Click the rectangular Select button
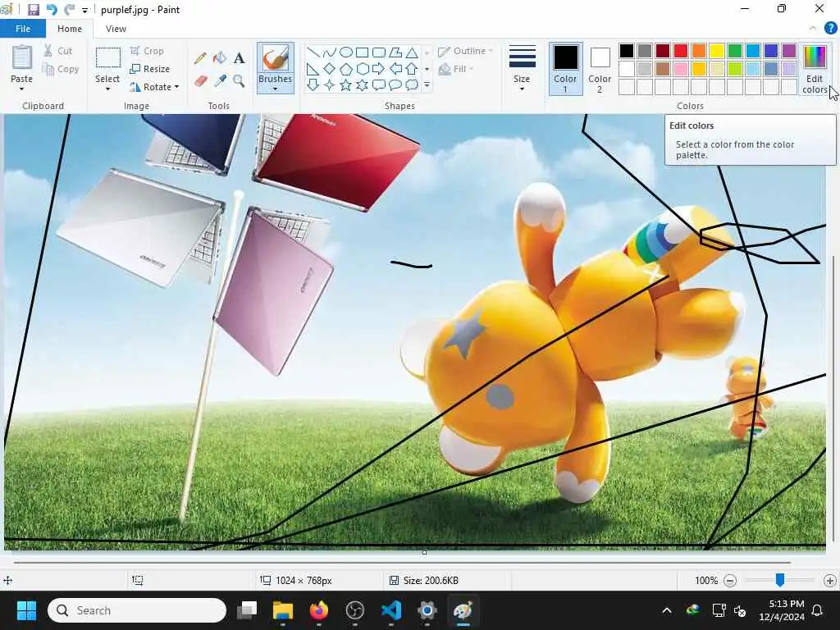Image resolution: width=840 pixels, height=630 pixels. (107, 64)
